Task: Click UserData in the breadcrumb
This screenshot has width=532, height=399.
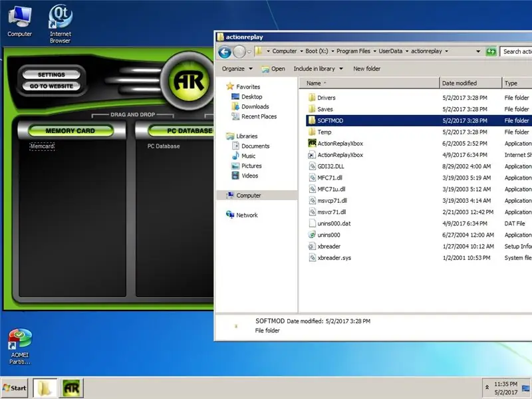Action: tap(390, 51)
